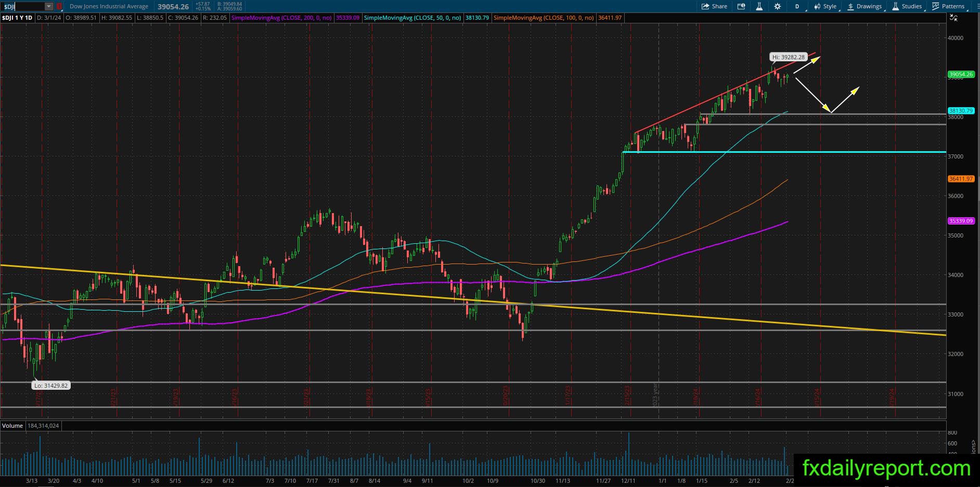Click the D: 3/1/24 date value
980x487 pixels.
49,18
